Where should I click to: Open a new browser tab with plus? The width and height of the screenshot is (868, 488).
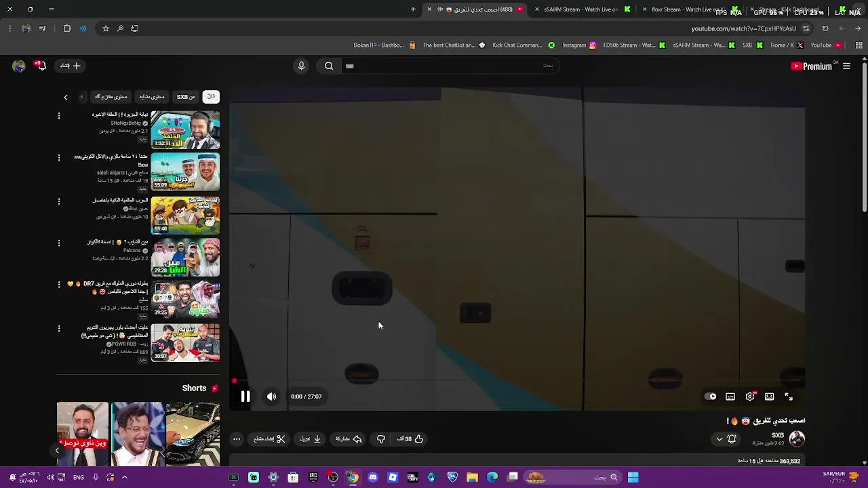click(x=413, y=9)
